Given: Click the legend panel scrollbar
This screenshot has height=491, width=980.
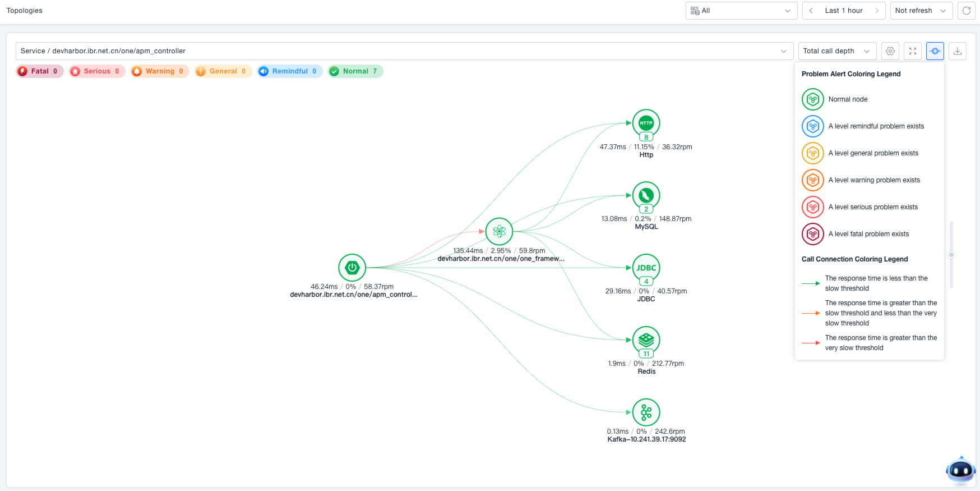Looking at the screenshot, I should click(x=951, y=255).
